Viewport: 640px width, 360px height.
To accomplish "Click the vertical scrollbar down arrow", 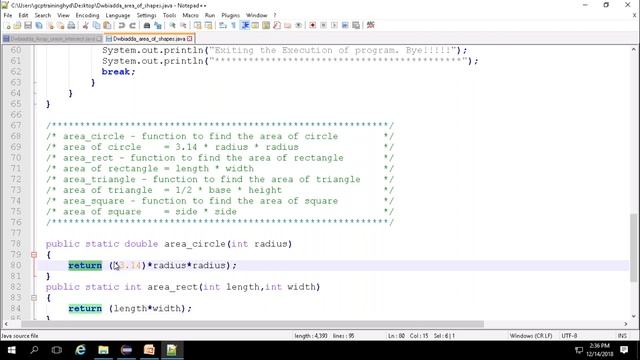I will point(633,316).
